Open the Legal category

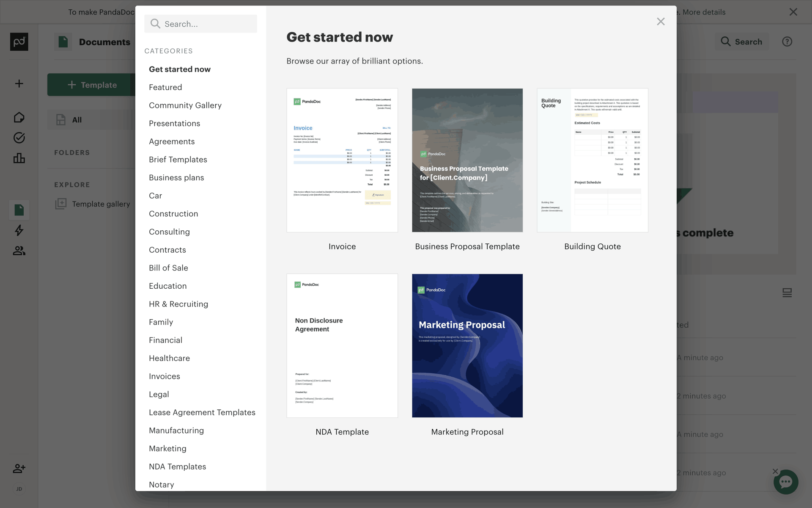pyautogui.click(x=159, y=394)
